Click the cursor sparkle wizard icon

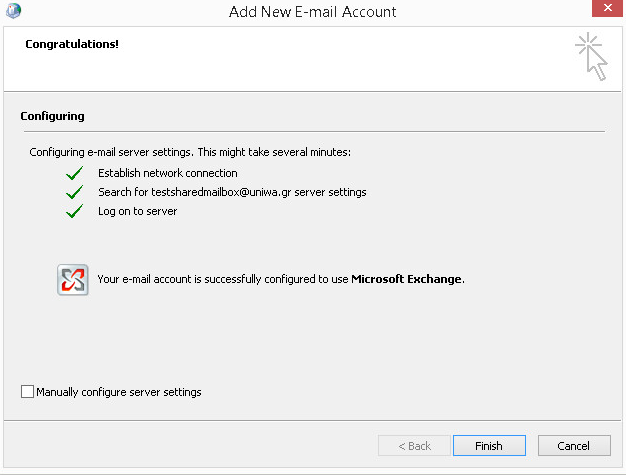click(x=591, y=57)
